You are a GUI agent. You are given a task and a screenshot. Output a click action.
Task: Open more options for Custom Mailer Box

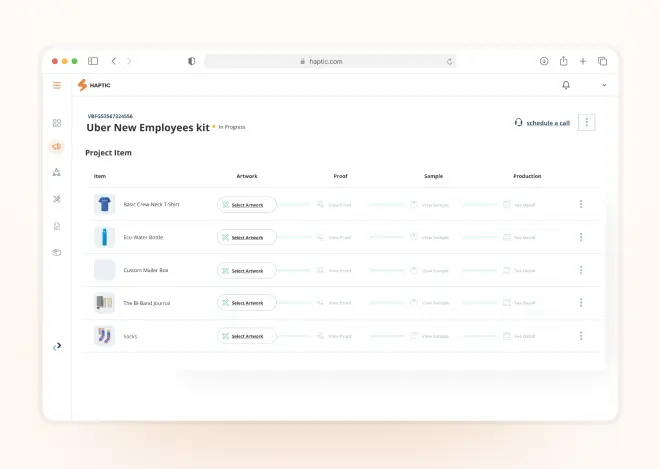tap(581, 270)
